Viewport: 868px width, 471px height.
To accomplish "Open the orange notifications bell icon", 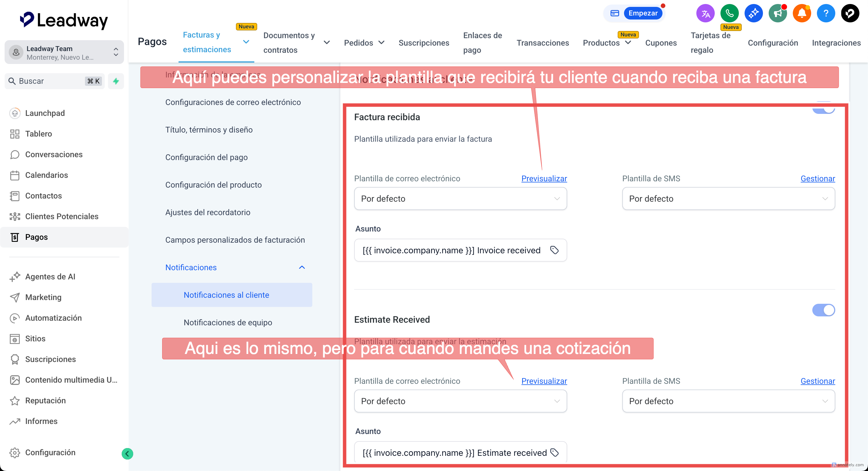I will [x=802, y=13].
